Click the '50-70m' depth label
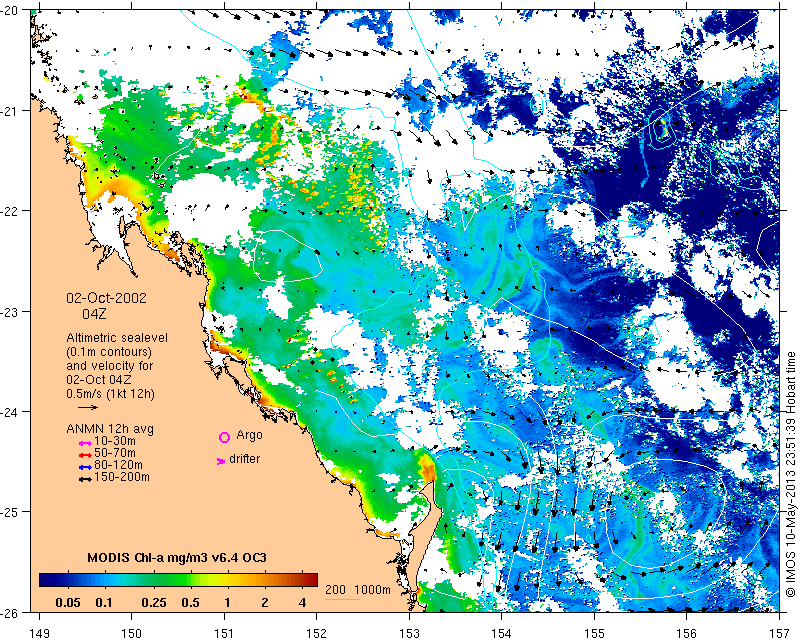 115,453
